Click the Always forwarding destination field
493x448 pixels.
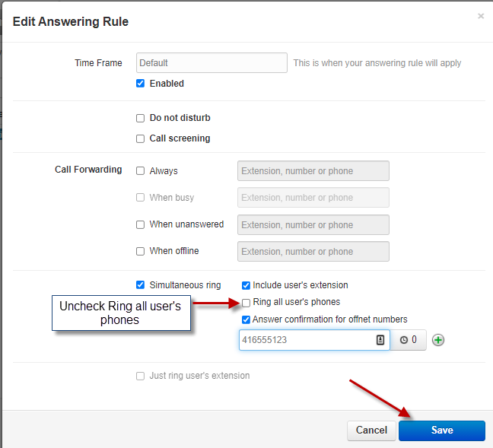(313, 171)
